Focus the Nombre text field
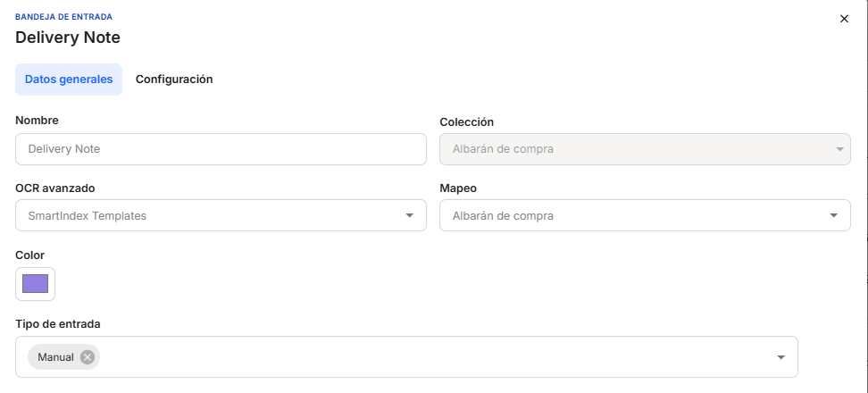This screenshot has height=393, width=868. 221,149
